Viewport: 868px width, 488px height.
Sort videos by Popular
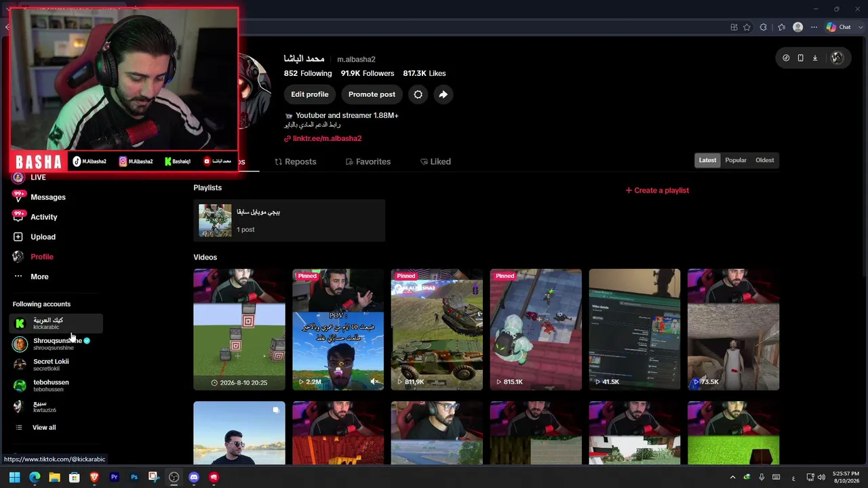(x=736, y=160)
